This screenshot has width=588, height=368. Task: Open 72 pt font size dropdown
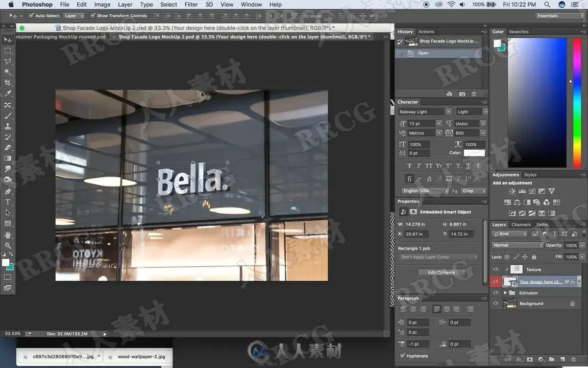[439, 124]
